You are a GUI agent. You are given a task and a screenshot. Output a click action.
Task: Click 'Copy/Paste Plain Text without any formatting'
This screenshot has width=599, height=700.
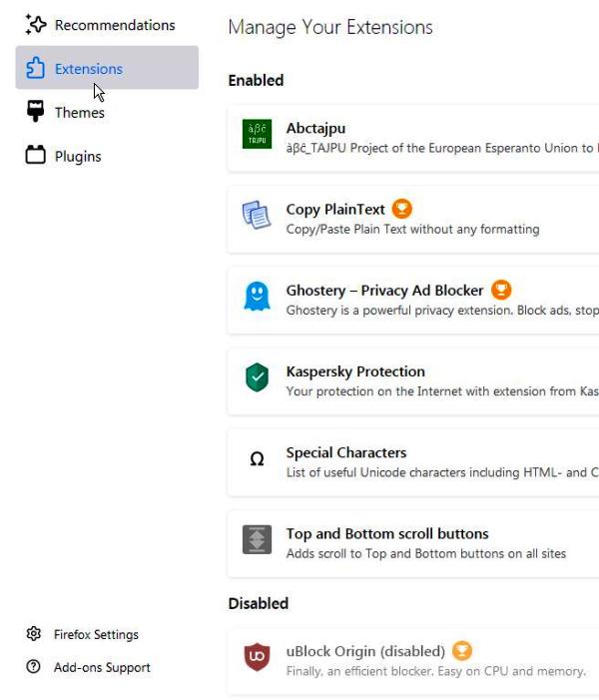click(413, 229)
